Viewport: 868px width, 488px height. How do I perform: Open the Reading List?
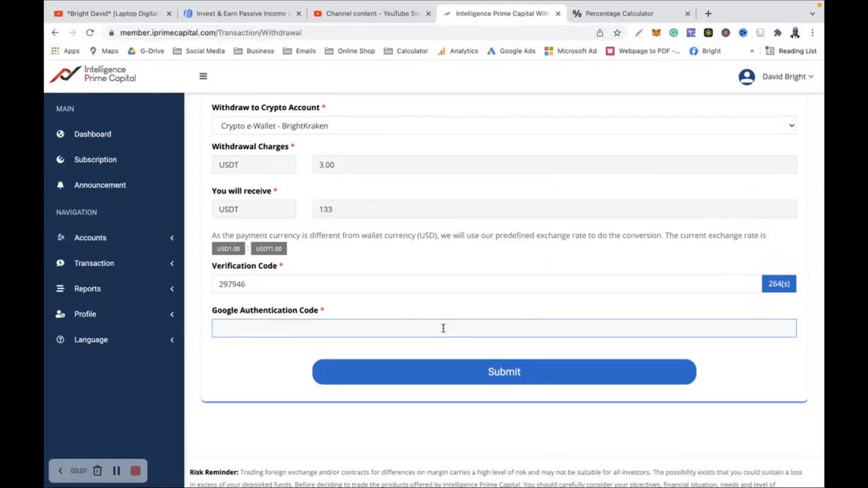[x=791, y=51]
